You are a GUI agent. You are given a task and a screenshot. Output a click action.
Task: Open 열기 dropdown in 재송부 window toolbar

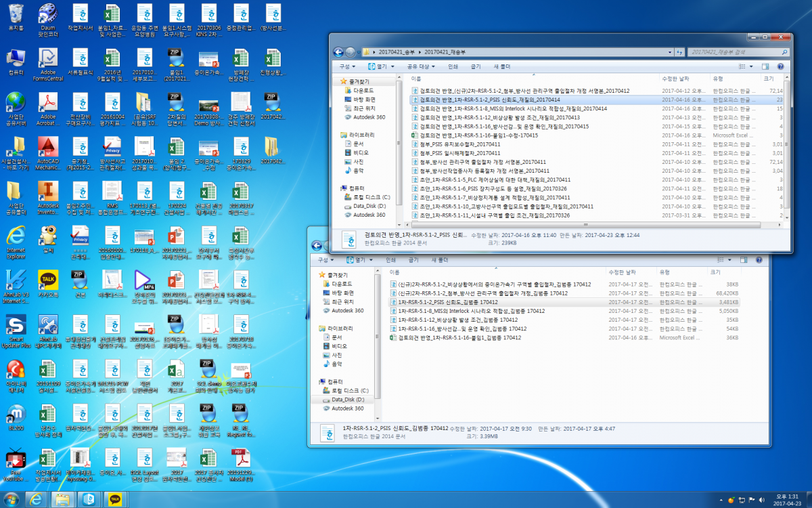coord(381,66)
